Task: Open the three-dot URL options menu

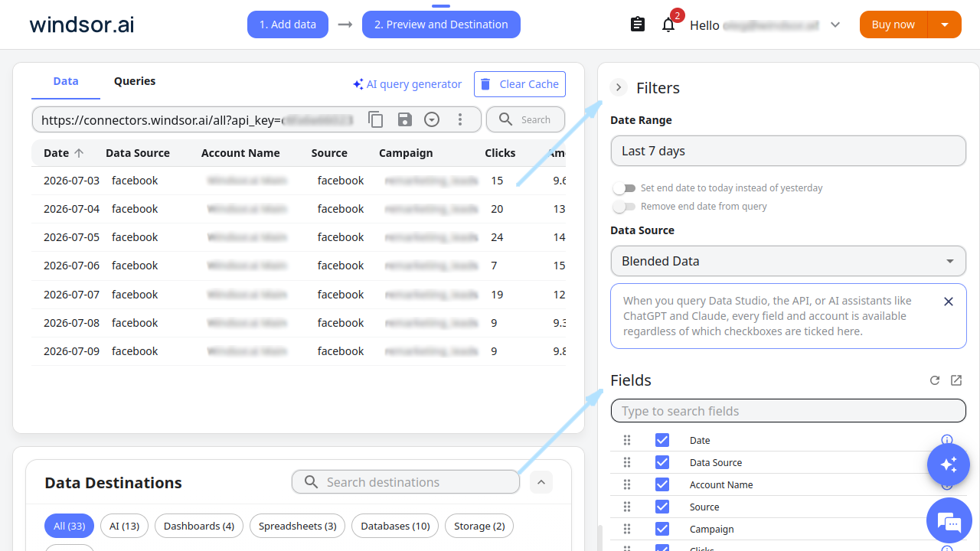Action: pyautogui.click(x=460, y=119)
